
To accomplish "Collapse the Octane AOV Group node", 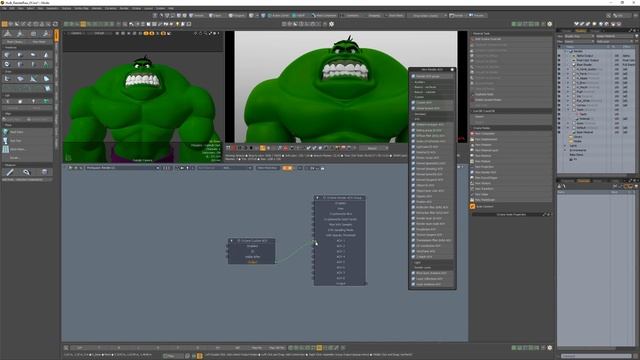I will (x=318, y=198).
